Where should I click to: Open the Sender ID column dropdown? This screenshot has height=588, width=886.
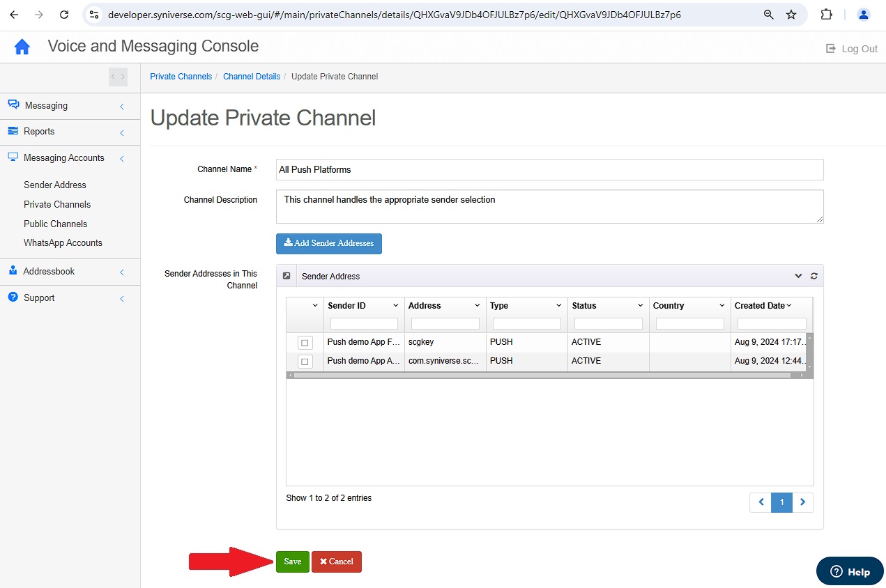[396, 306]
